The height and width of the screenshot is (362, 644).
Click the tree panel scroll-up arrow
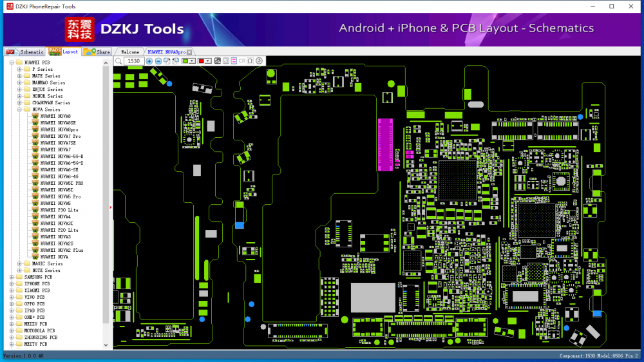coord(106,63)
